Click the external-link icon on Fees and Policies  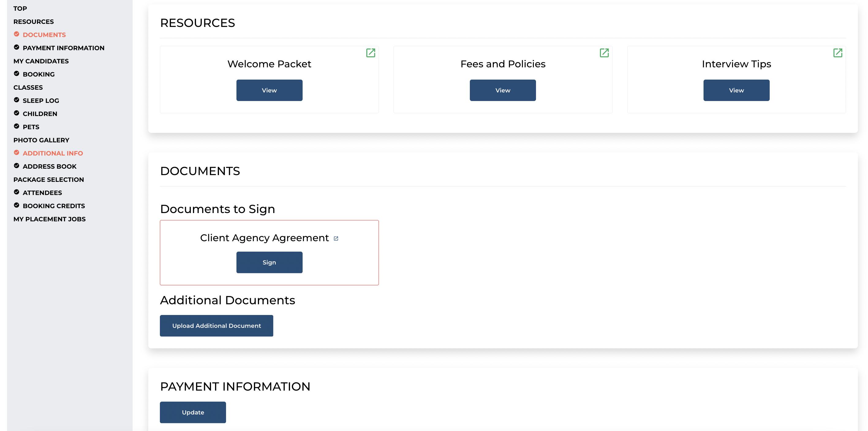tap(604, 53)
